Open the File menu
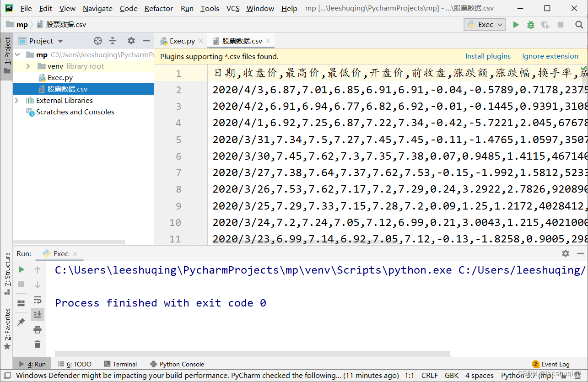The width and height of the screenshot is (588, 382). point(26,8)
